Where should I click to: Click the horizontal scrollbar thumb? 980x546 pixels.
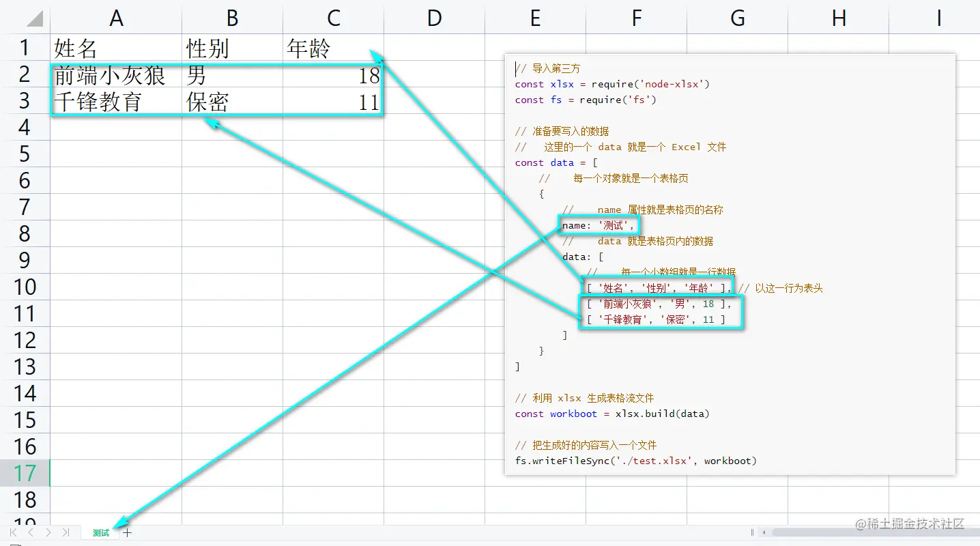876,532
